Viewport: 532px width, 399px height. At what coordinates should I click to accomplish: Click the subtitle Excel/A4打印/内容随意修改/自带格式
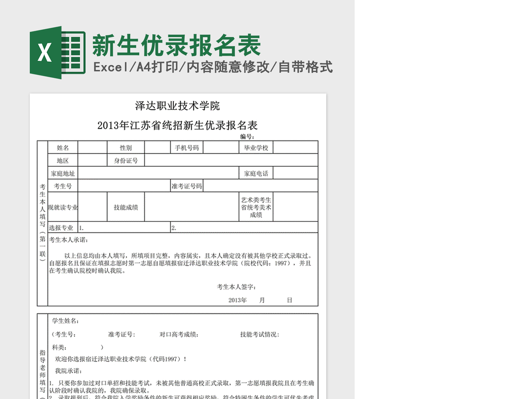coord(213,67)
